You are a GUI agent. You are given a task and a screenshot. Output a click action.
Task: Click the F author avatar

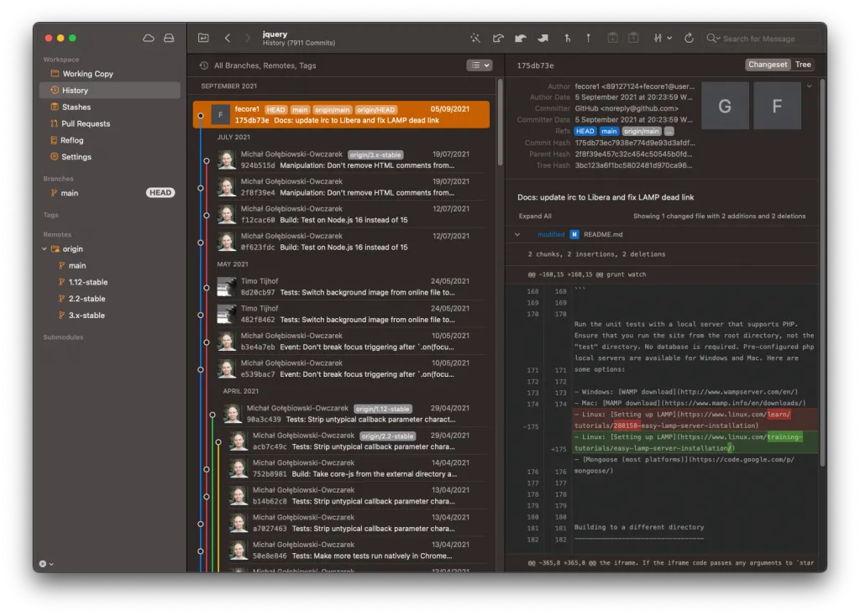coord(777,106)
